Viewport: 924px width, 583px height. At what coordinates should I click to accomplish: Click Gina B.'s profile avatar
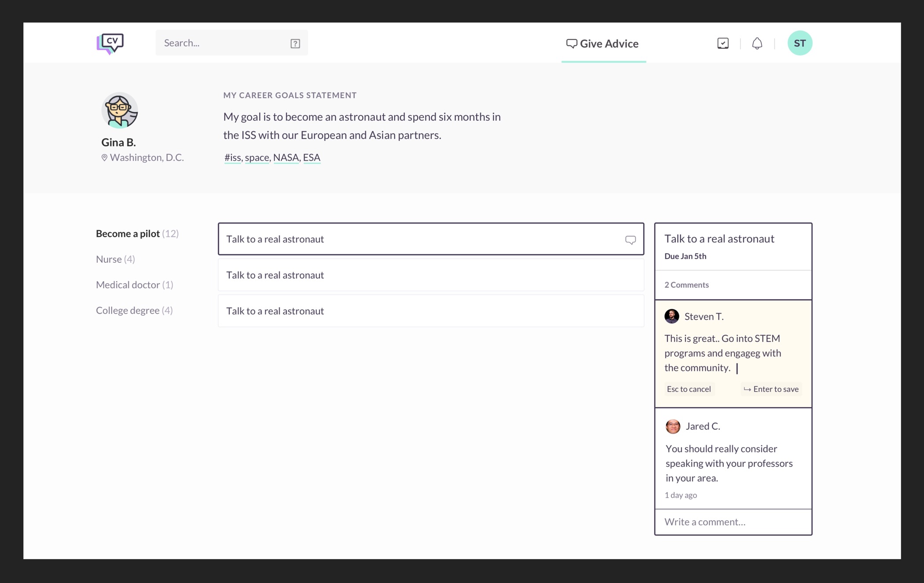pyautogui.click(x=119, y=110)
